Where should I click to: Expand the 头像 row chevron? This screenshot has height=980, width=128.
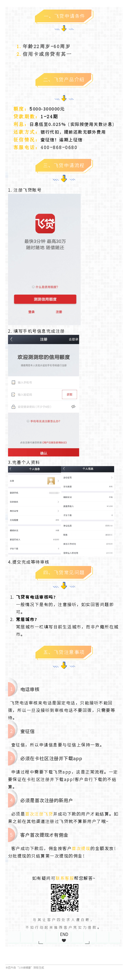(x=58, y=481)
